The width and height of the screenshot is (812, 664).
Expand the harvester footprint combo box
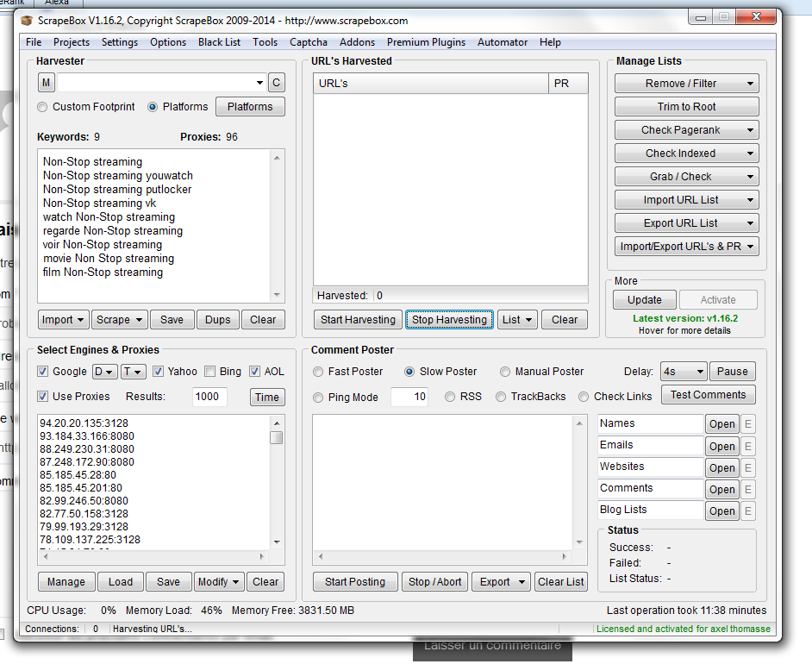pyautogui.click(x=259, y=83)
